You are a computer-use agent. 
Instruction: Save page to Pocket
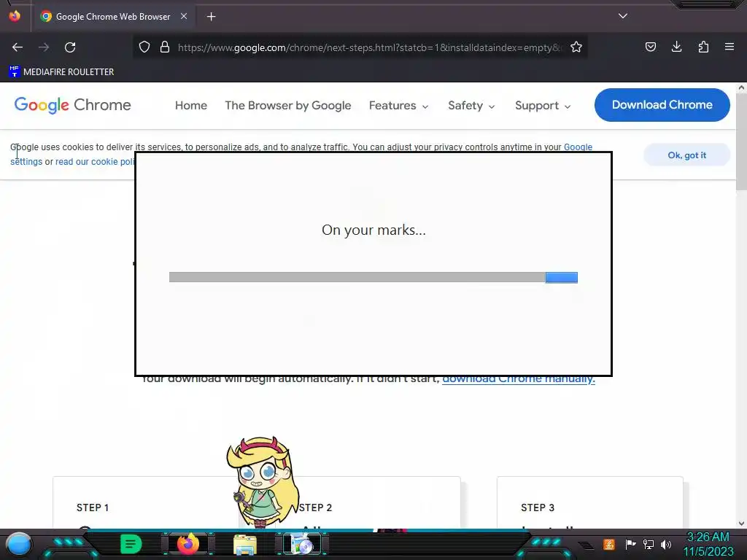click(x=650, y=47)
